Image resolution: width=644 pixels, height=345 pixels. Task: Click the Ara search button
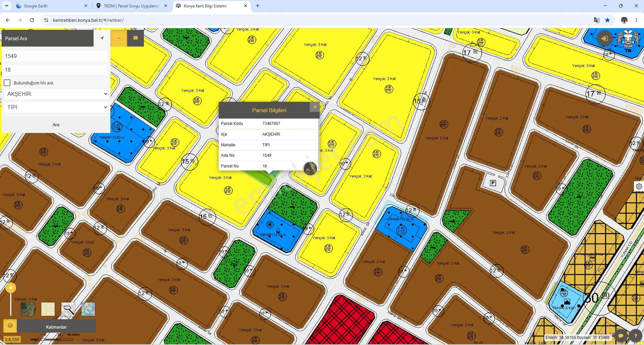pos(56,125)
